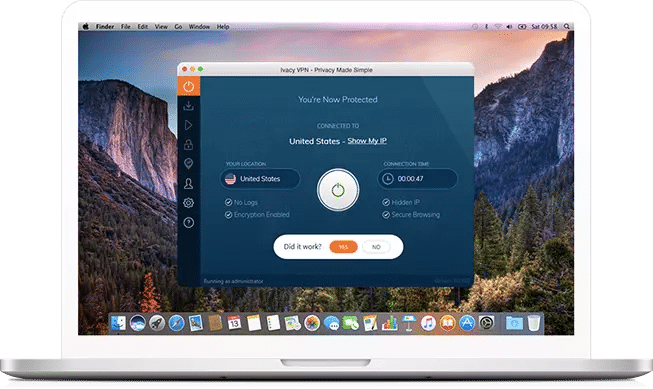Click the US flag in location box
This screenshot has width=653, height=389.
tap(230, 179)
